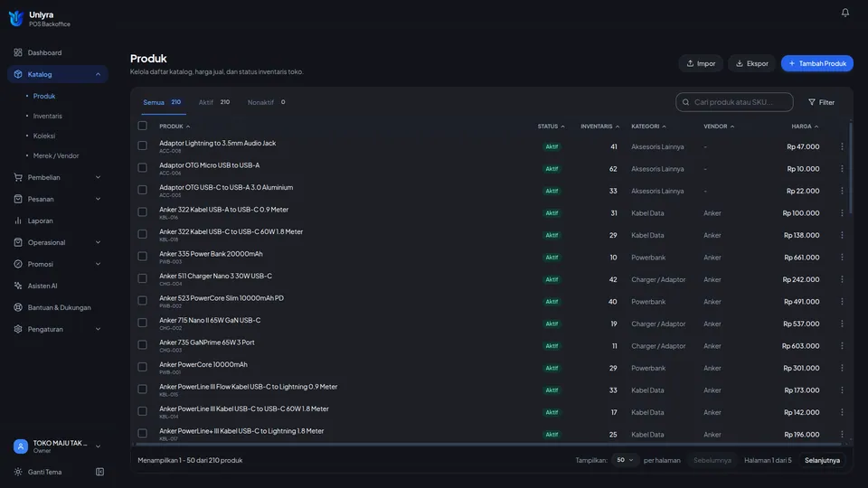This screenshot has height=488, width=868.
Task: Expand the Operasional menu chevron
Action: pyautogui.click(x=98, y=242)
